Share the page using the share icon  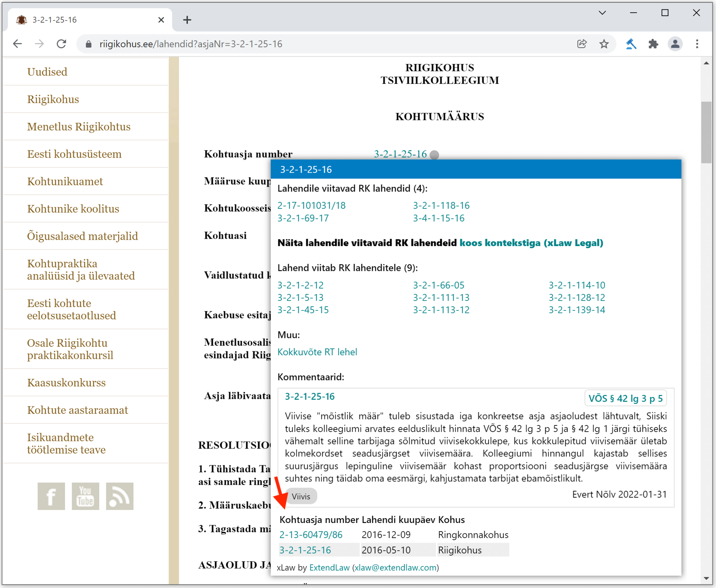(582, 44)
